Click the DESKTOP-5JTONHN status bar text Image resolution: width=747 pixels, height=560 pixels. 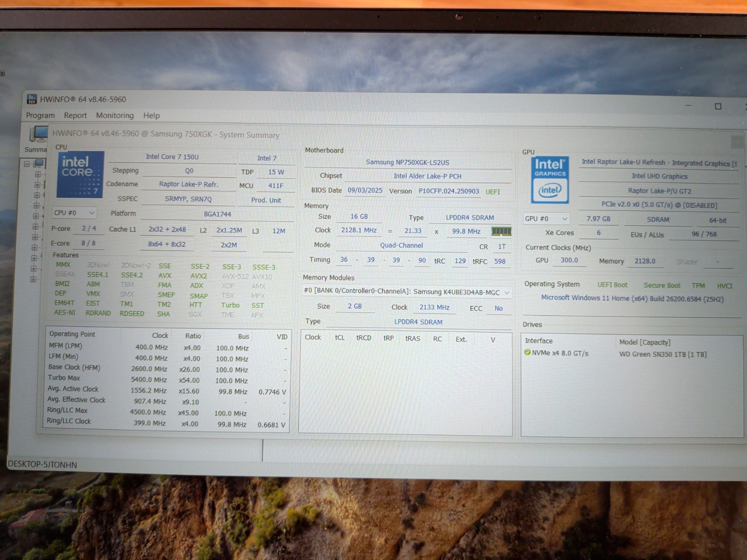tap(42, 464)
